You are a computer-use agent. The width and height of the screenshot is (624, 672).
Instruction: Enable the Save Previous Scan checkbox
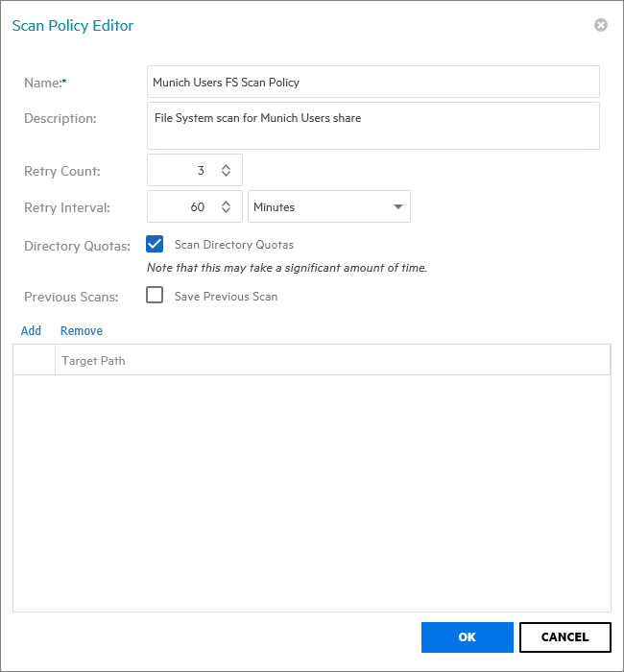click(x=155, y=296)
